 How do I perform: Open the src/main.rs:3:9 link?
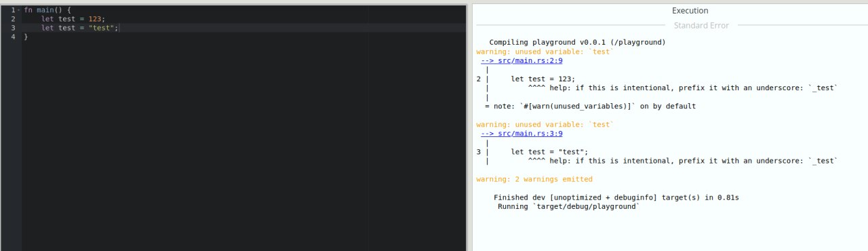click(x=521, y=134)
